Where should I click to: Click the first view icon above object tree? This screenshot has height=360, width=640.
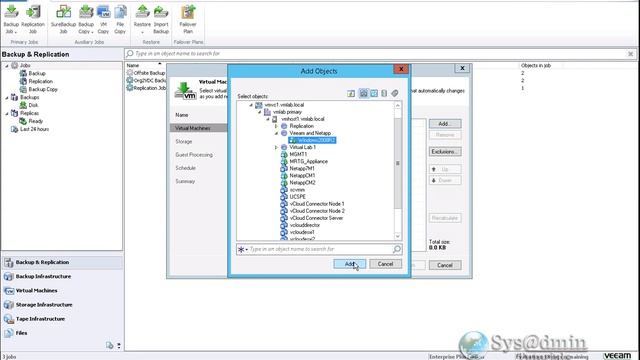coord(351,93)
